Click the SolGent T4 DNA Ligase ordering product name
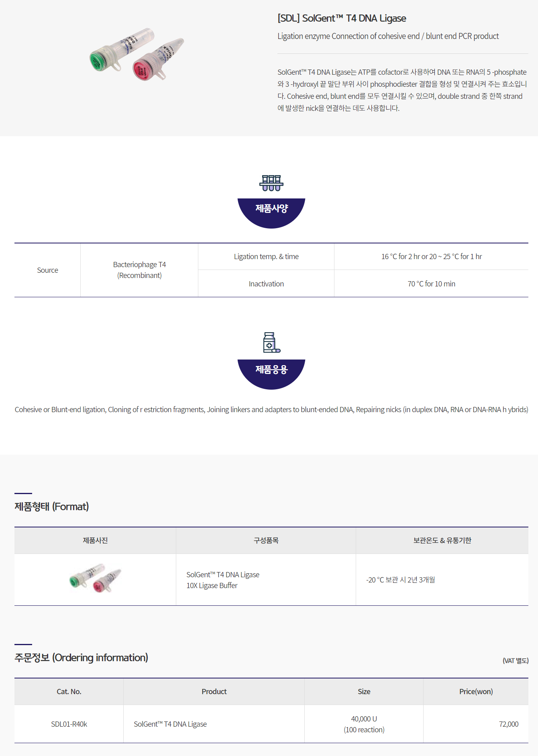The width and height of the screenshot is (538, 756). (x=170, y=724)
